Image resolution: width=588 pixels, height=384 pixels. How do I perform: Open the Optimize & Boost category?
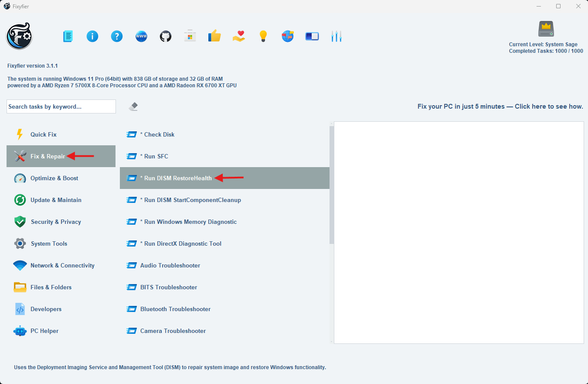(61, 178)
